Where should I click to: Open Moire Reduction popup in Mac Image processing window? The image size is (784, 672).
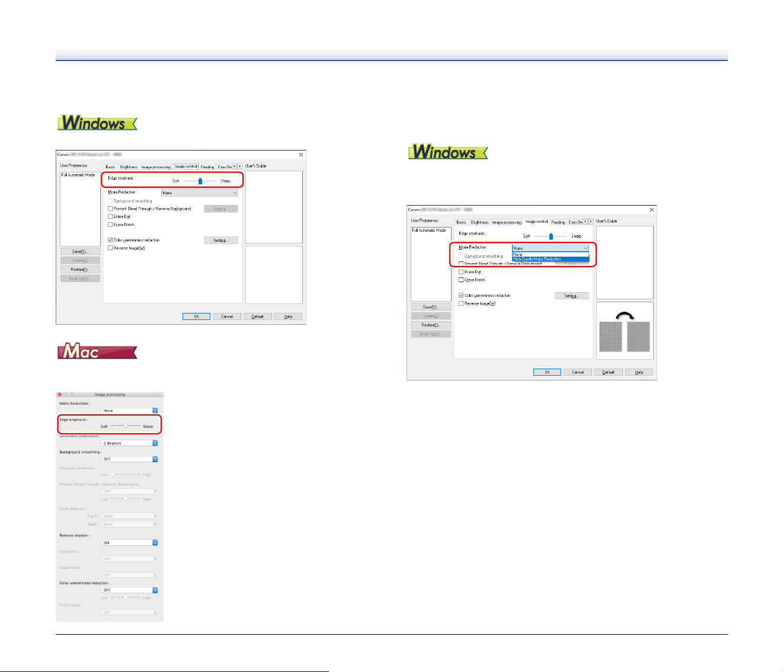[x=130, y=411]
